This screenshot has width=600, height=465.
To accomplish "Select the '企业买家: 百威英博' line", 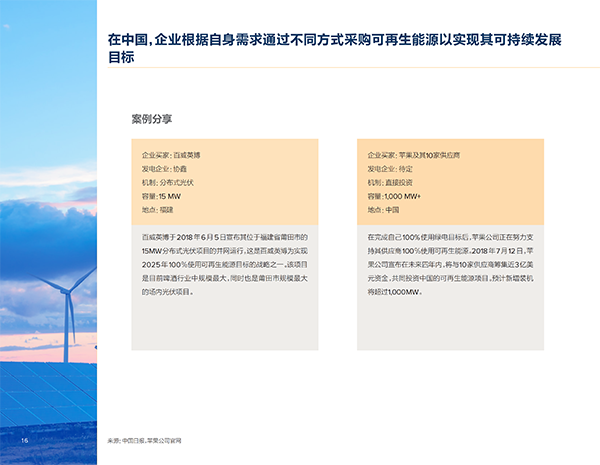I will [171, 155].
